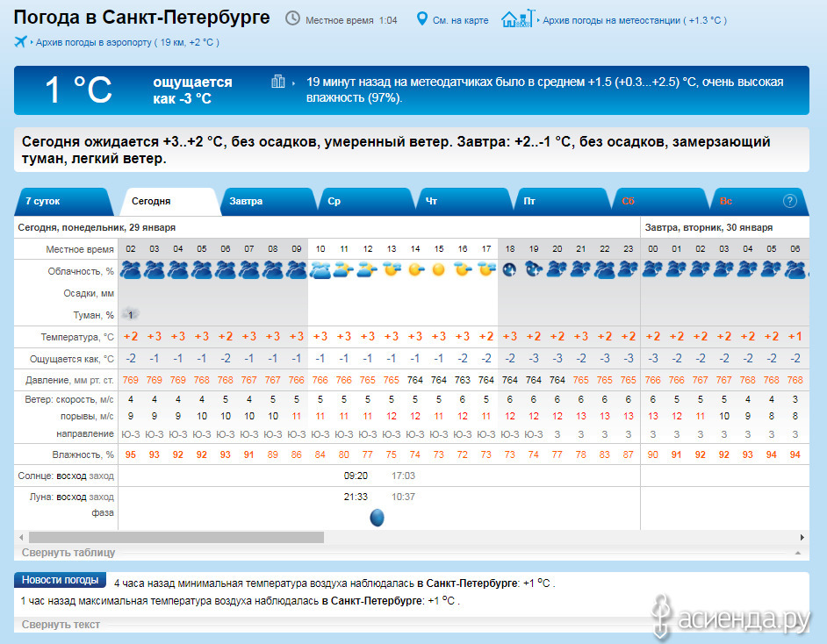This screenshot has width=827, height=644.
Task: Click the map pin icon
Action: 421,19
